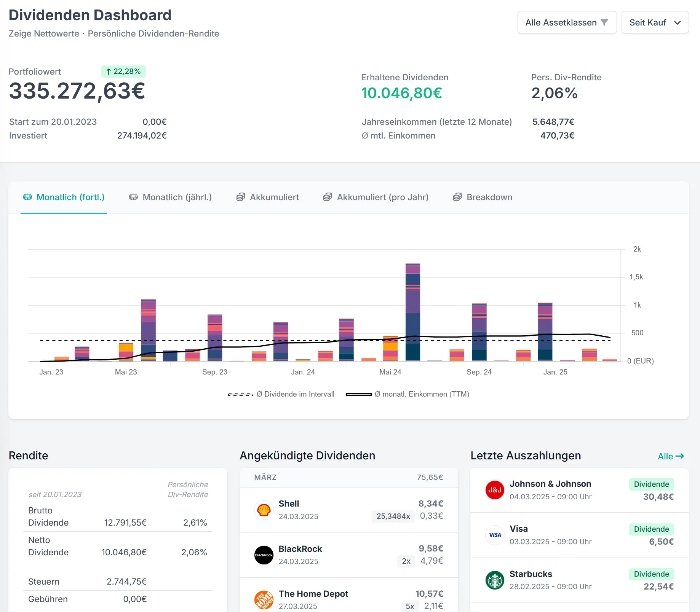Click the Visa payout amount 6,50€
This screenshot has height=612, width=700.
[x=661, y=542]
